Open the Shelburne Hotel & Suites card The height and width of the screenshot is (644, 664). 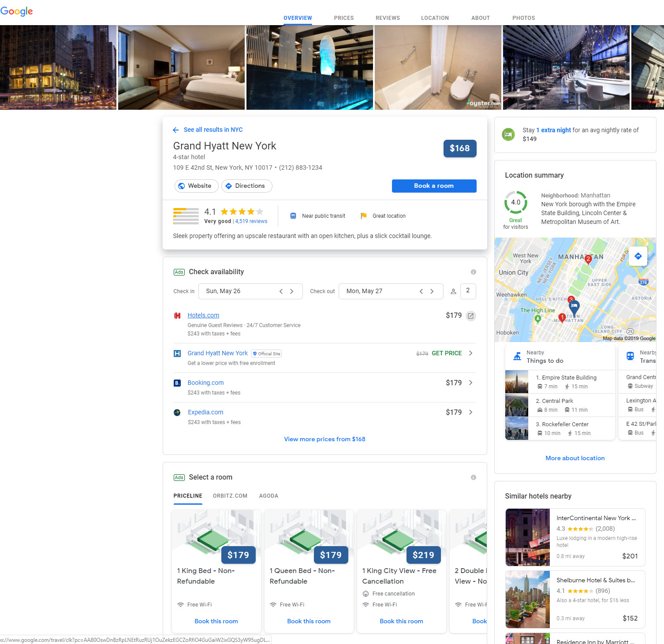[x=575, y=599]
